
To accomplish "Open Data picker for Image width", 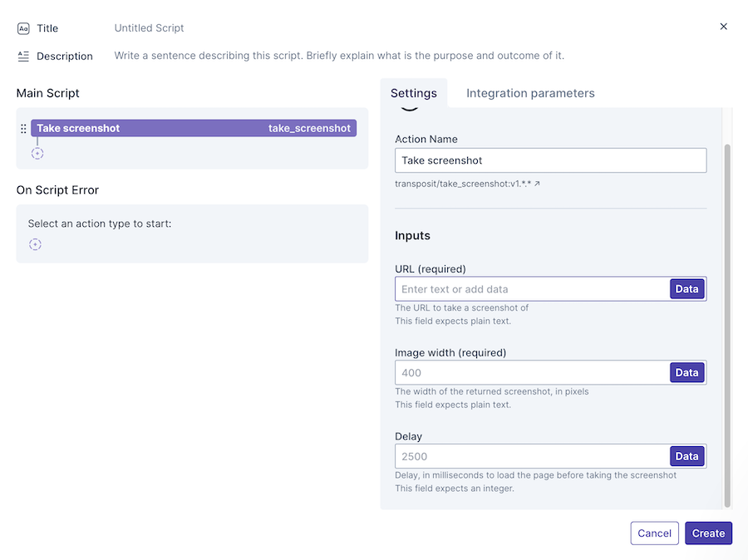I will click(x=686, y=373).
